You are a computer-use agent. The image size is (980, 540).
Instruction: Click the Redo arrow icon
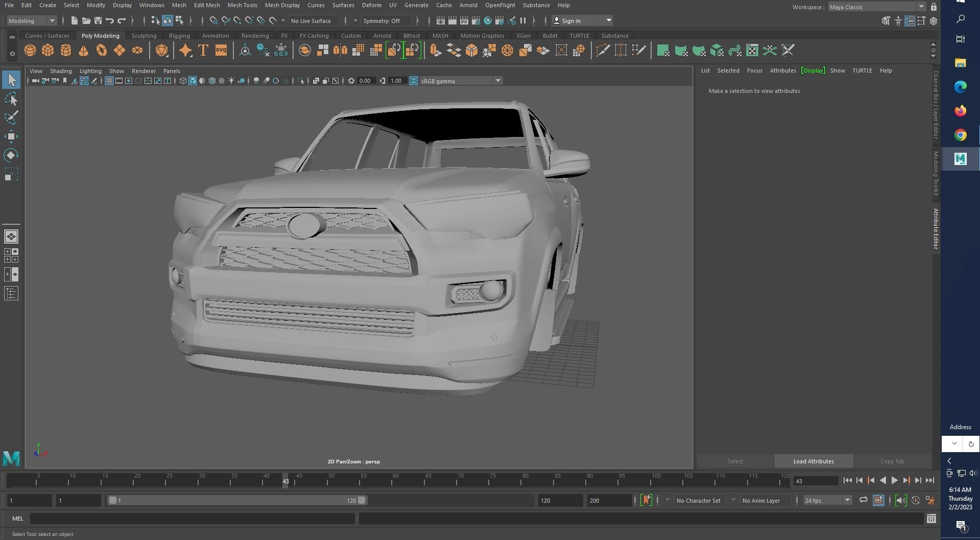(x=122, y=20)
